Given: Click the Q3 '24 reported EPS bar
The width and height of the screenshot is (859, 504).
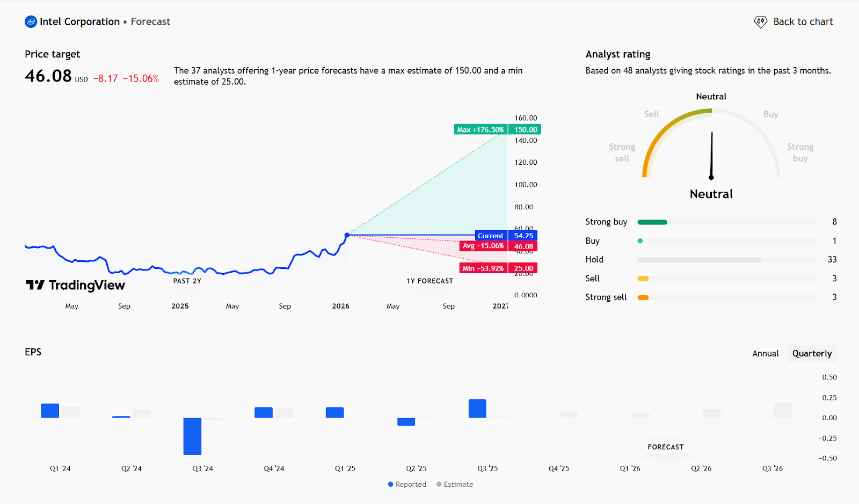Looking at the screenshot, I should point(192,436).
